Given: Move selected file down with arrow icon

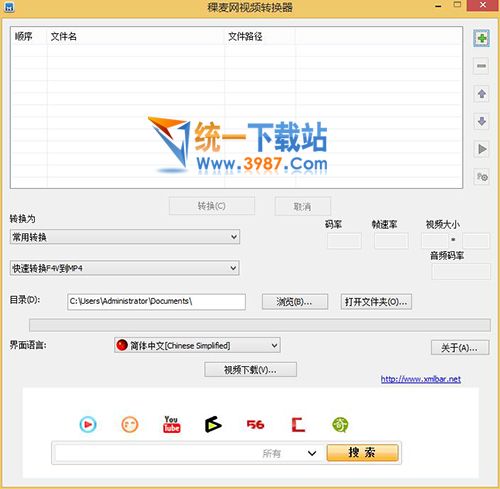Looking at the screenshot, I should click(x=481, y=121).
